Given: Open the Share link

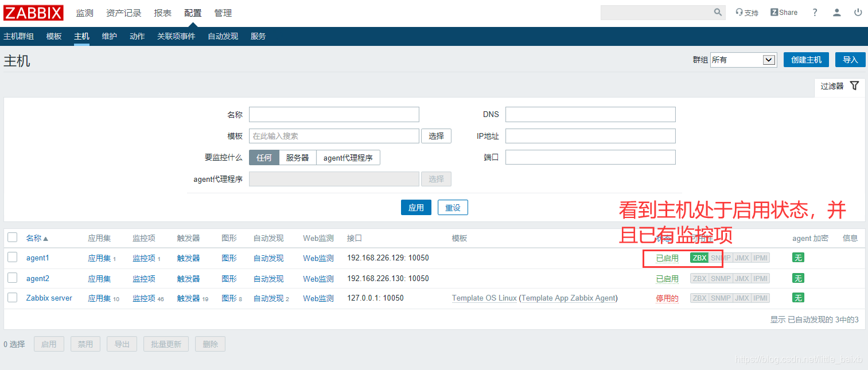Looking at the screenshot, I should 784,13.
